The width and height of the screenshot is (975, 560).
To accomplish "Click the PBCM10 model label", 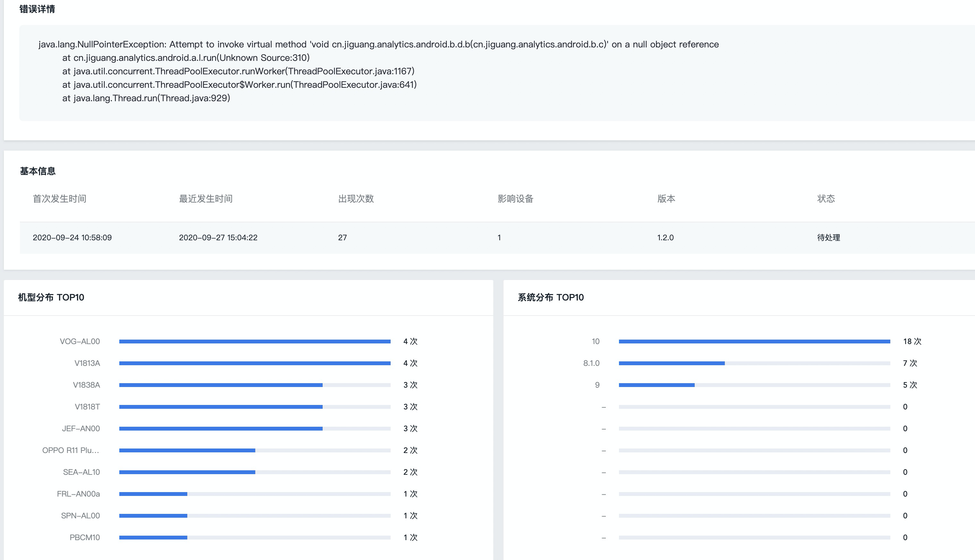I will tap(84, 538).
